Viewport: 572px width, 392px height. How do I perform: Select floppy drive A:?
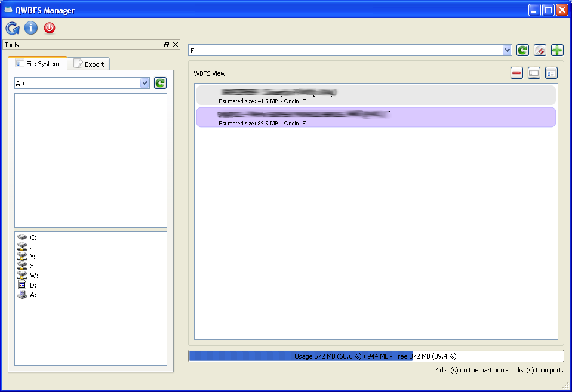(x=27, y=295)
